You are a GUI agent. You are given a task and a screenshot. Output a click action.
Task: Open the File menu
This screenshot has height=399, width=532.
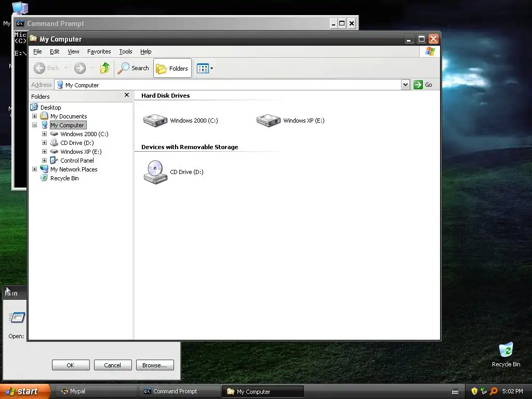click(x=37, y=51)
